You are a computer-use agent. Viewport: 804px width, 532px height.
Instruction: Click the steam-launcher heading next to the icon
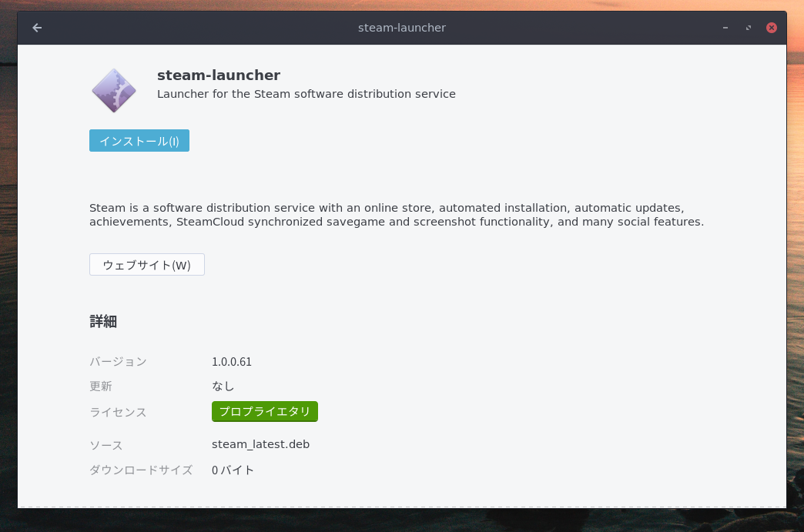(x=219, y=75)
